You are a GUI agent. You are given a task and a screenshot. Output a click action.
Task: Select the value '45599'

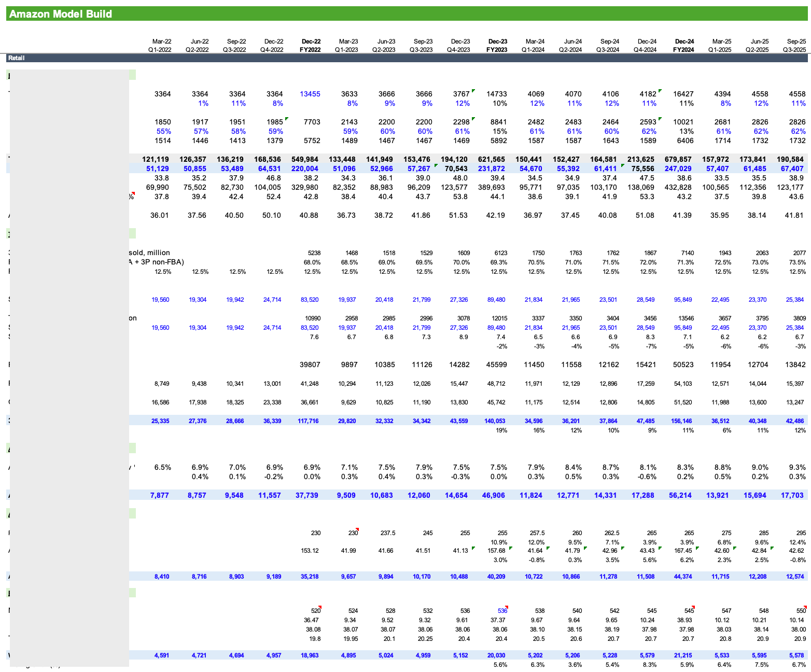tap(497, 365)
